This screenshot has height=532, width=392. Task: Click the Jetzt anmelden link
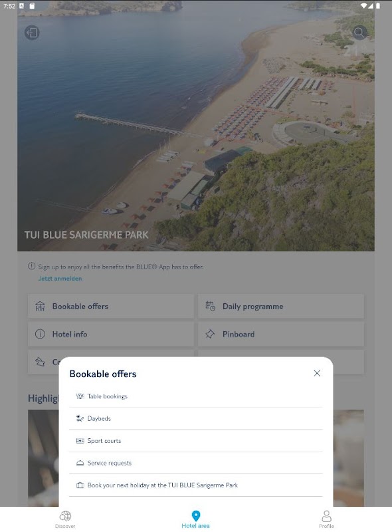point(60,279)
